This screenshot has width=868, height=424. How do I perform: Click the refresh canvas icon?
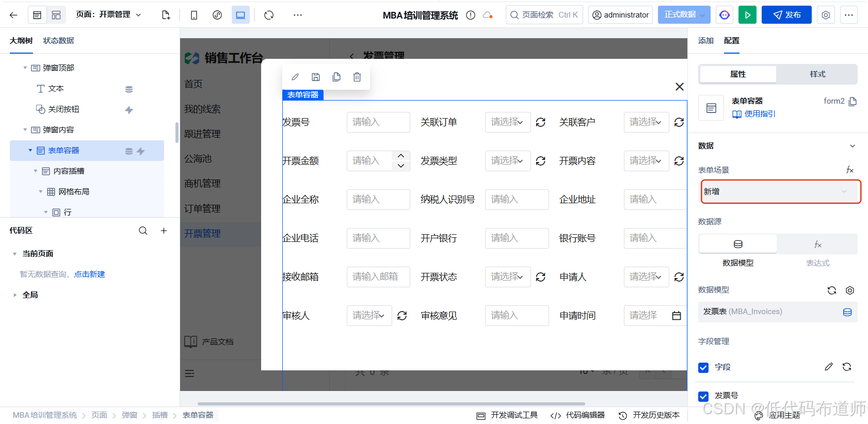click(x=269, y=15)
